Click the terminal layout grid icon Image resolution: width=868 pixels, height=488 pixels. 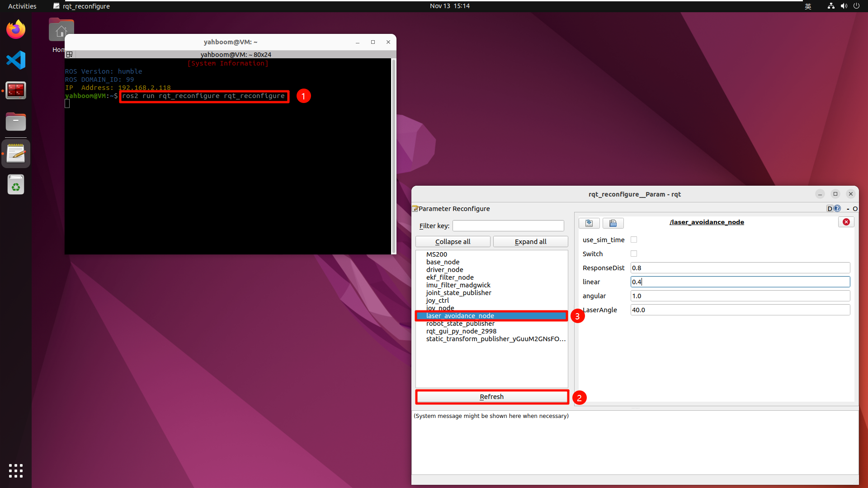[70, 55]
